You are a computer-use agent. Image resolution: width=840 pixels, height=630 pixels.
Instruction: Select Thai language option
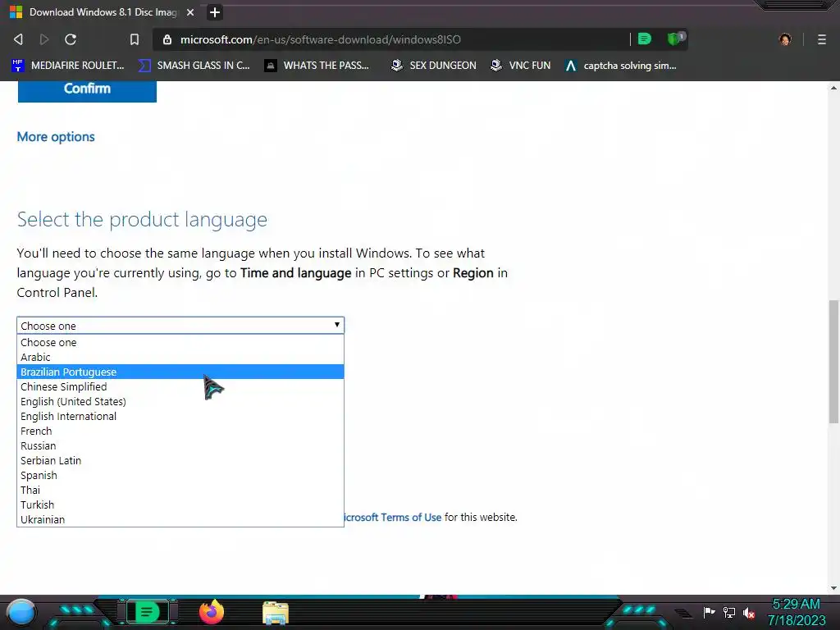click(x=180, y=490)
